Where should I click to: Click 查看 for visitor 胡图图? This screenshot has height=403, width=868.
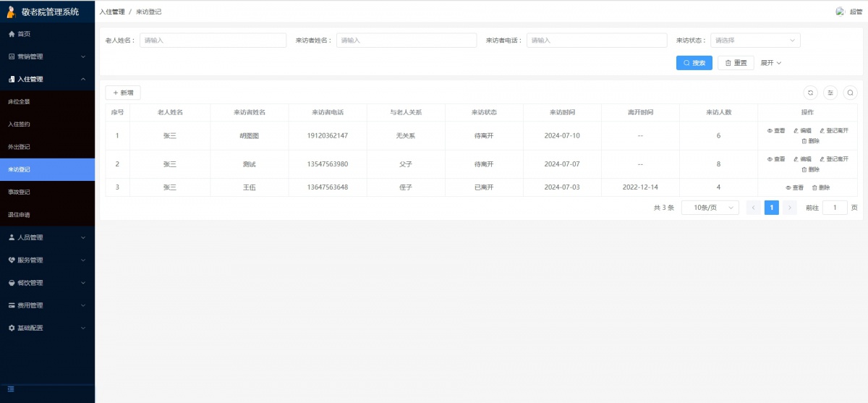(x=775, y=131)
